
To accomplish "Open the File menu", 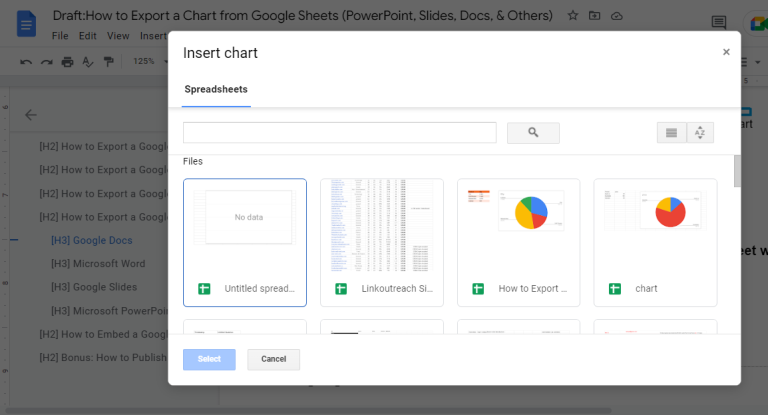I will tap(60, 36).
